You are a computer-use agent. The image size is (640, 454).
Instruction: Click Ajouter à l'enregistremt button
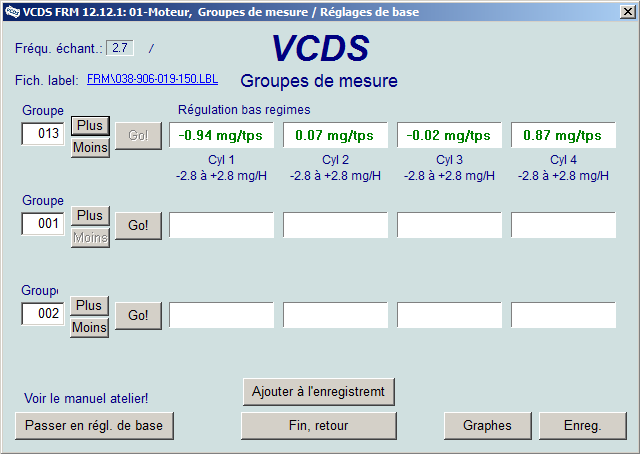319,391
